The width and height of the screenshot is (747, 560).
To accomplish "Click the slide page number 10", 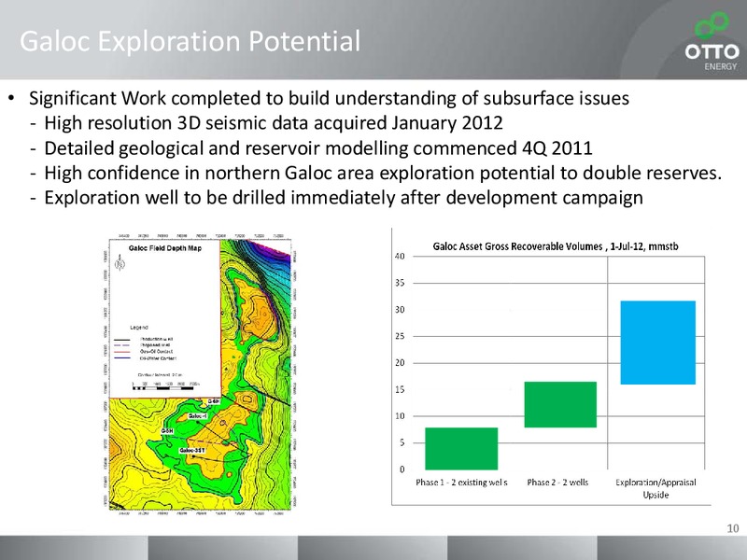I will pos(733,528).
